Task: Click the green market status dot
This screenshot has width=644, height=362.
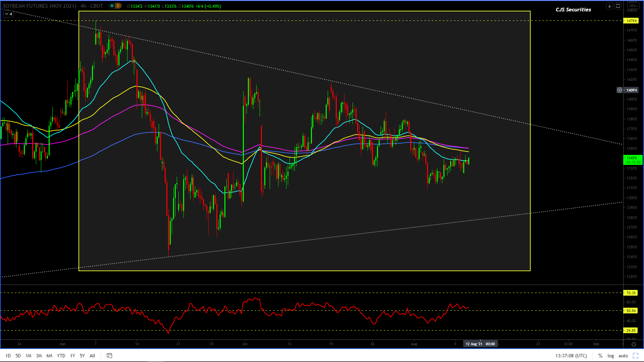Action: click(112, 6)
